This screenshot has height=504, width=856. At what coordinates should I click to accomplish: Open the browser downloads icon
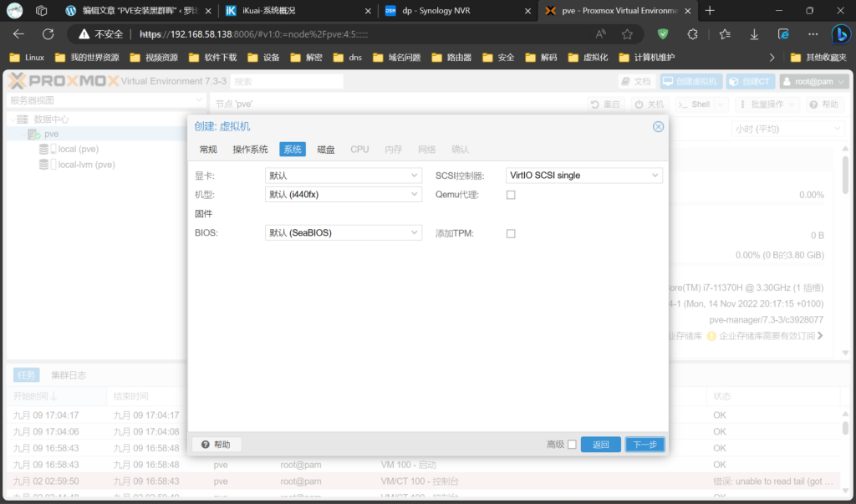pyautogui.click(x=754, y=34)
